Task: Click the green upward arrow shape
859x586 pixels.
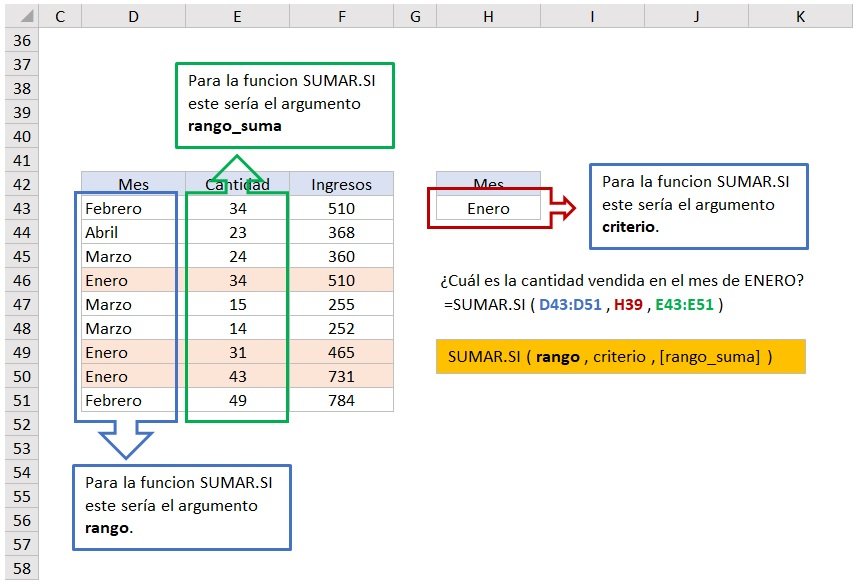Action: pyautogui.click(x=236, y=168)
